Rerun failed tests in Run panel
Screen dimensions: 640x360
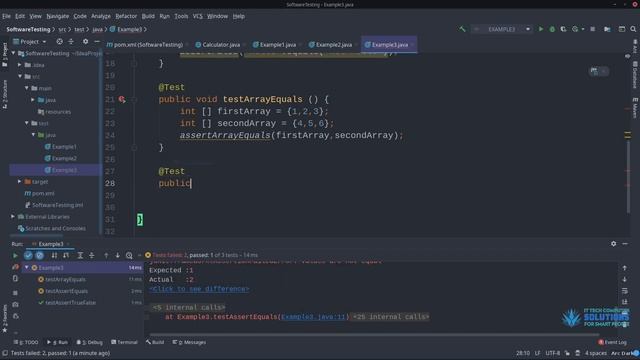click(16, 267)
